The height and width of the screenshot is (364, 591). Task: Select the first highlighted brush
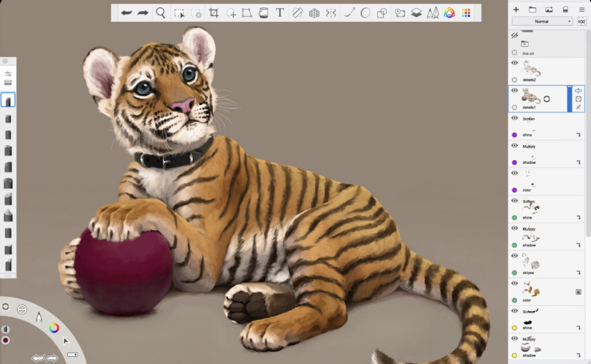pos(8,100)
